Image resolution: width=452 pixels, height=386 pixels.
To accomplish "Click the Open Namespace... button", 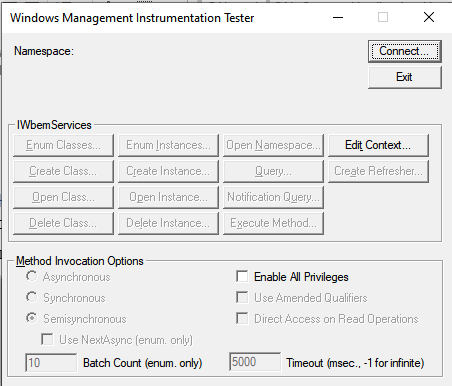I will click(x=273, y=145).
